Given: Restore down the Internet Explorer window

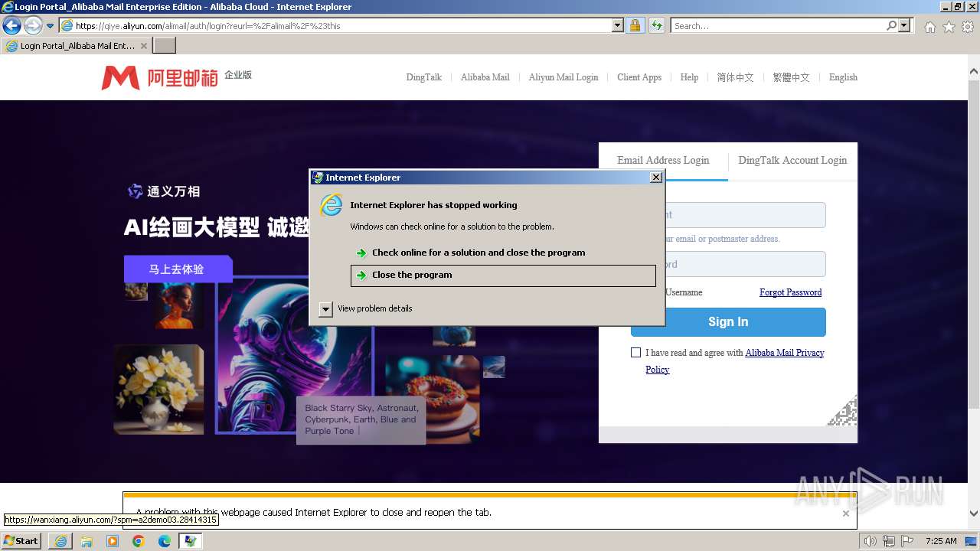Looking at the screenshot, I should click(x=958, y=6).
